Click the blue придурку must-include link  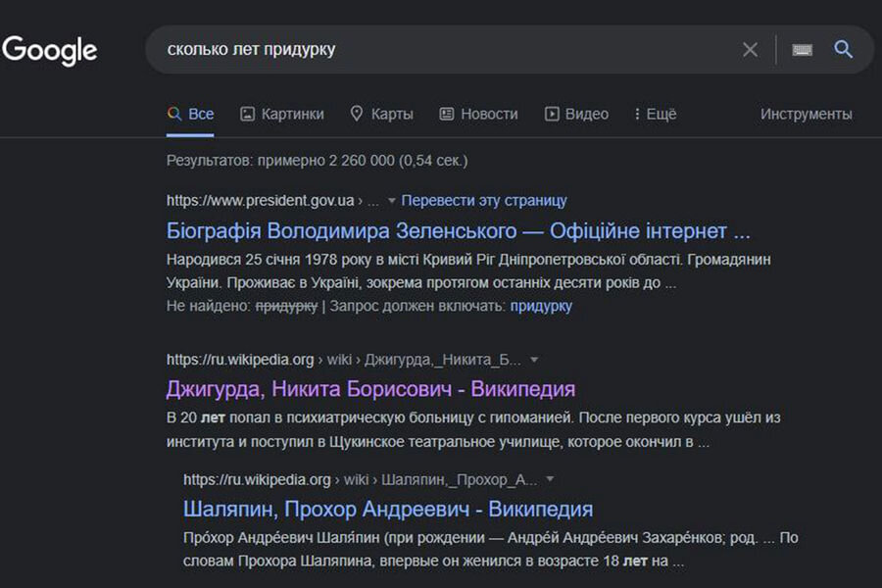[x=541, y=306]
